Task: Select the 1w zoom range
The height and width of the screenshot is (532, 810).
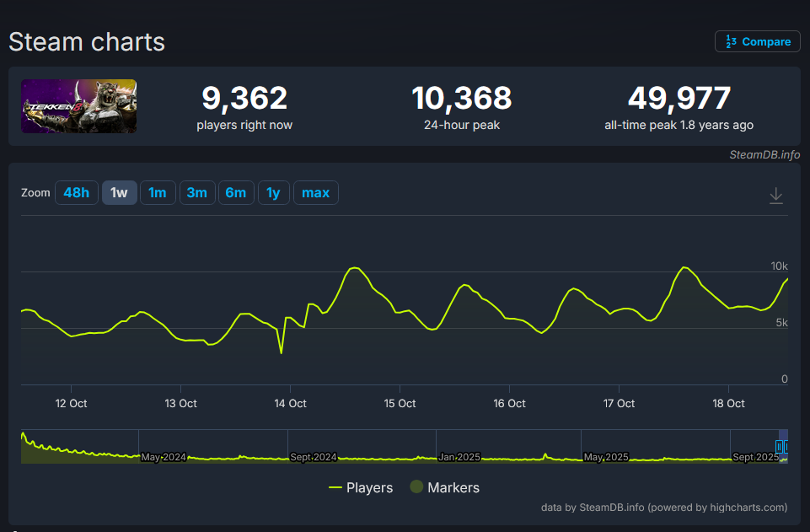Action: pos(120,193)
